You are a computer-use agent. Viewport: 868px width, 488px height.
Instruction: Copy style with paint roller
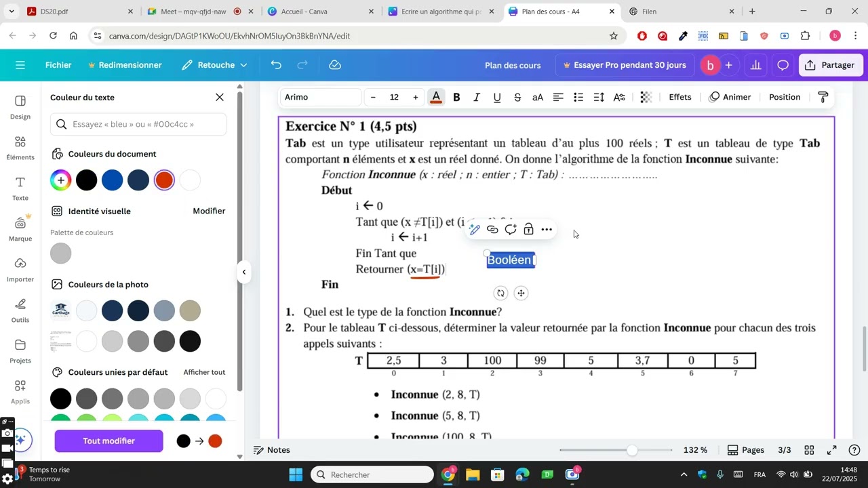(823, 98)
